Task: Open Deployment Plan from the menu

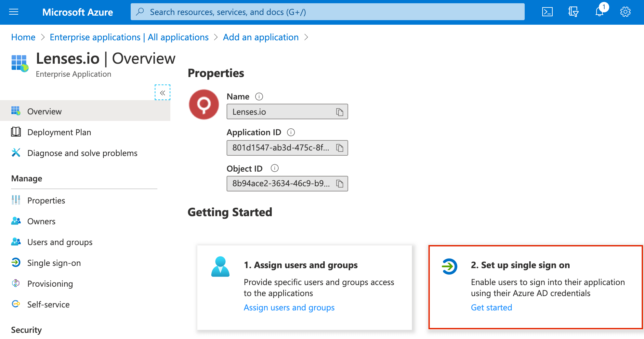Action: [59, 132]
